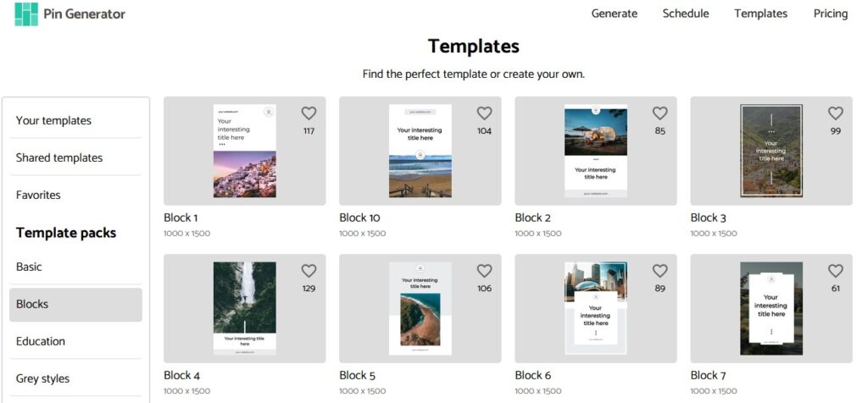This screenshot has height=403, width=868.
Task: Open Shared templates list
Action: point(59,157)
